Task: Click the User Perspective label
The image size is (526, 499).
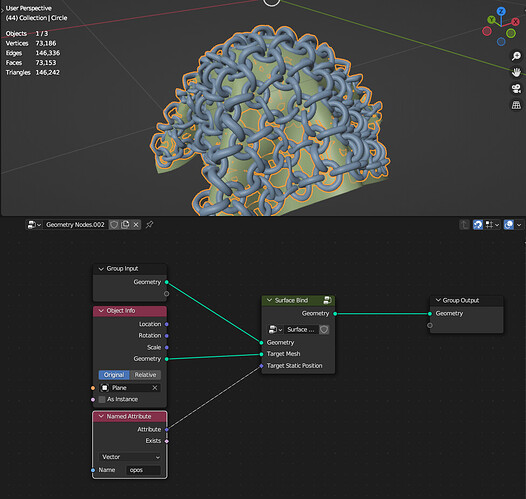Action: [29, 8]
